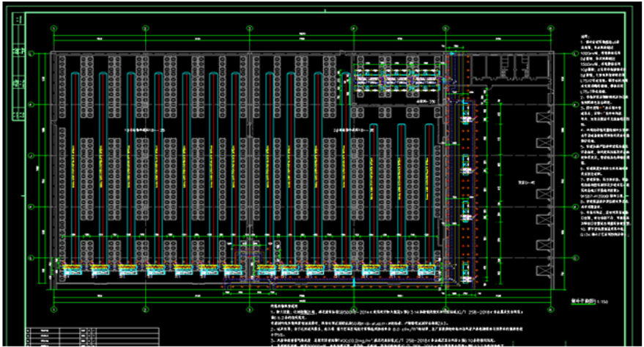644x347 pixels.
Task: Click the topmost X-braced bay on the right wall
Action: coord(541,117)
